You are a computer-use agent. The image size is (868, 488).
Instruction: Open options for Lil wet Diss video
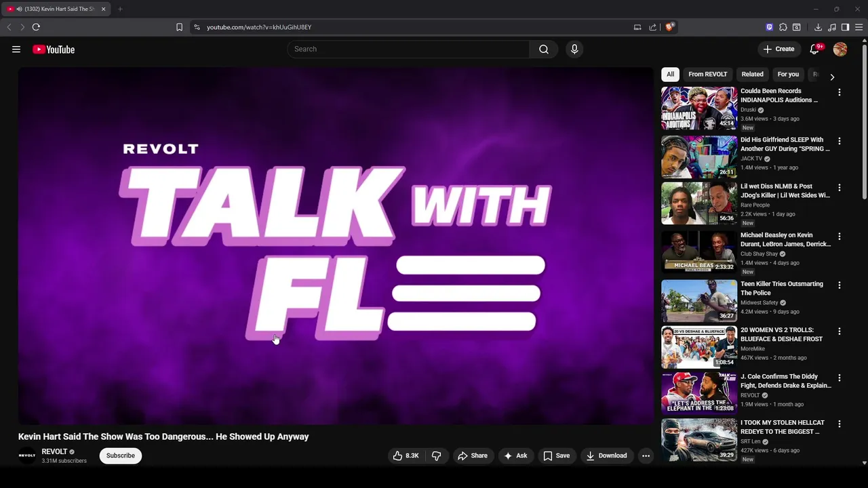[x=840, y=187]
